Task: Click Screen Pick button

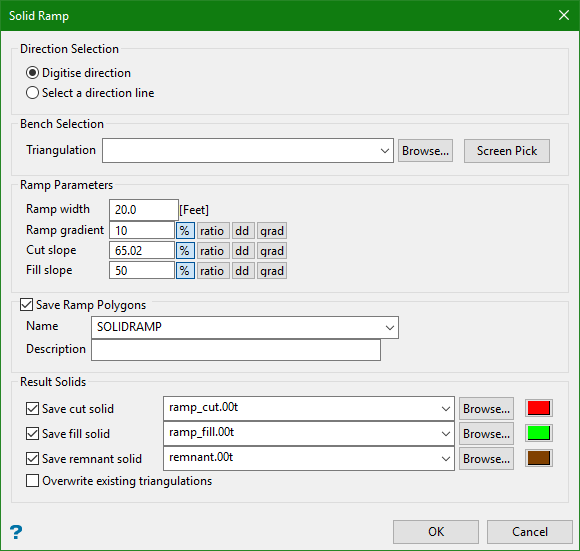Action: point(507,151)
